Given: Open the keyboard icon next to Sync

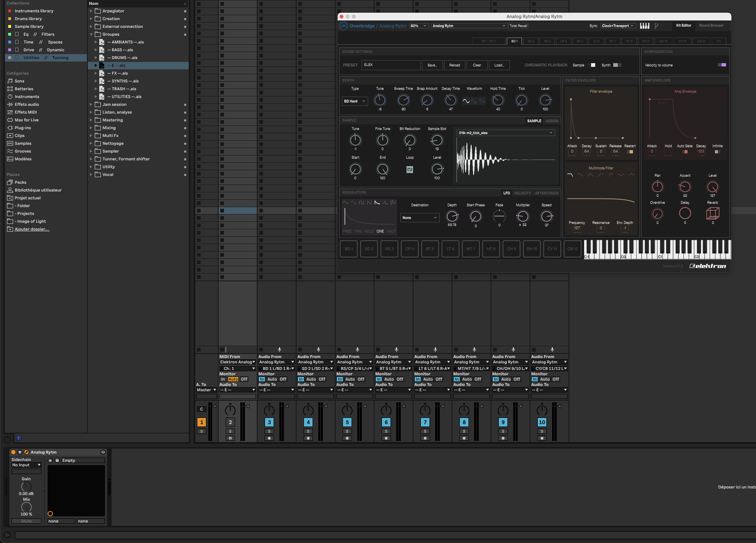Looking at the screenshot, I should [644, 26].
